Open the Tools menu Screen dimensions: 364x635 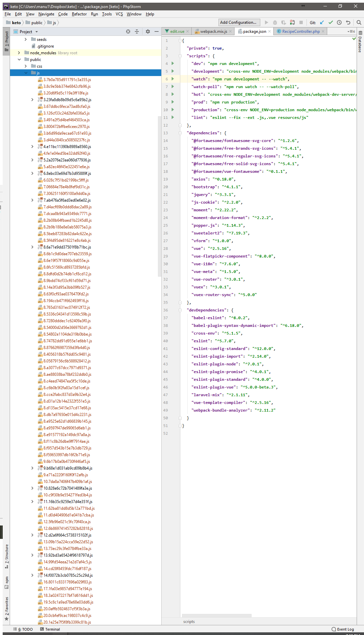pos(107,14)
